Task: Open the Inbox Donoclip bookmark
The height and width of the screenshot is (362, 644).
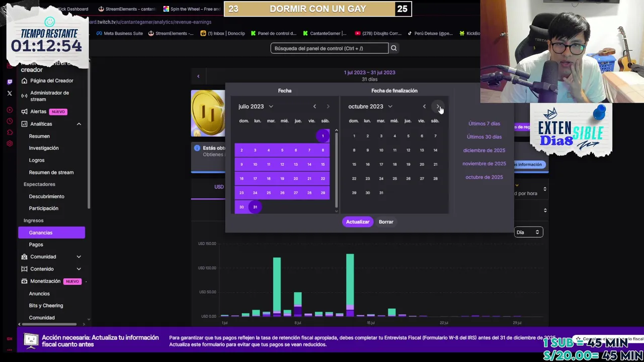Action: pos(222,34)
